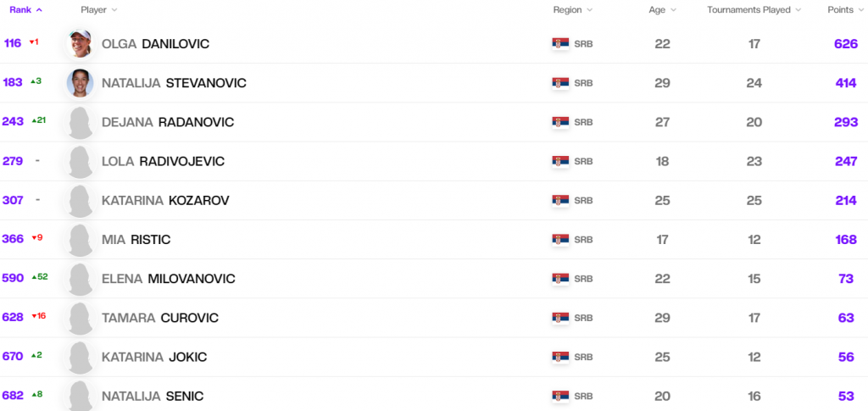Click Mia Ristic's placeholder avatar icon
The image size is (868, 411).
[x=80, y=240]
